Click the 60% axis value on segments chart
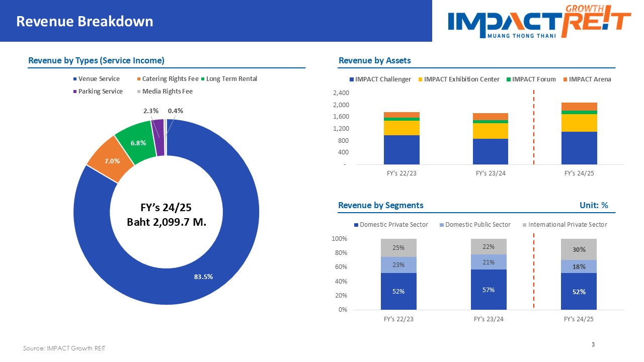Screen dimensions: 644x362 tap(341, 267)
